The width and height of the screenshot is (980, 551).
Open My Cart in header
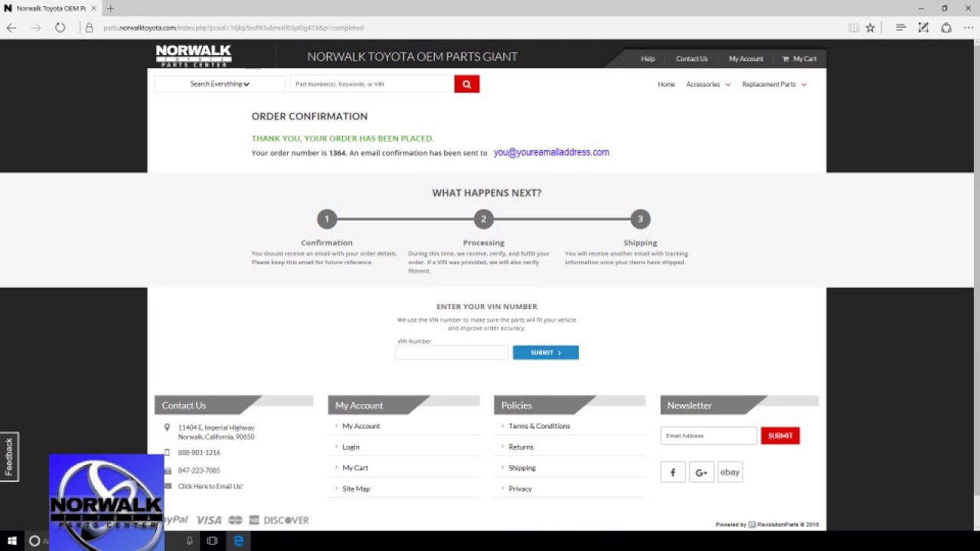point(799,59)
